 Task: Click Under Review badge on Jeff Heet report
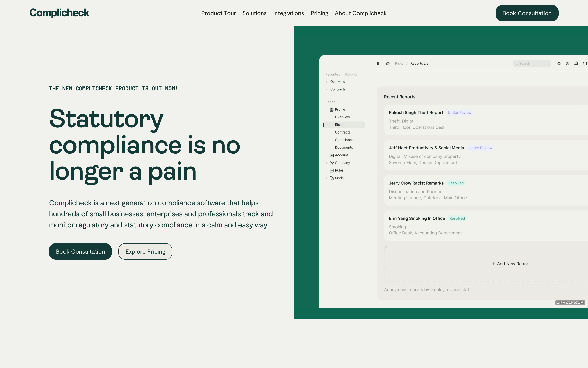(480, 148)
